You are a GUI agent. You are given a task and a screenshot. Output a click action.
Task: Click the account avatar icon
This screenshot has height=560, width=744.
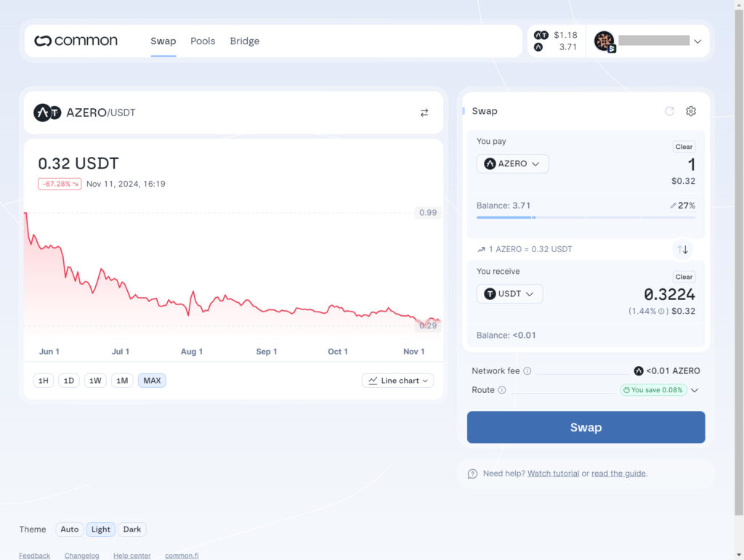604,41
